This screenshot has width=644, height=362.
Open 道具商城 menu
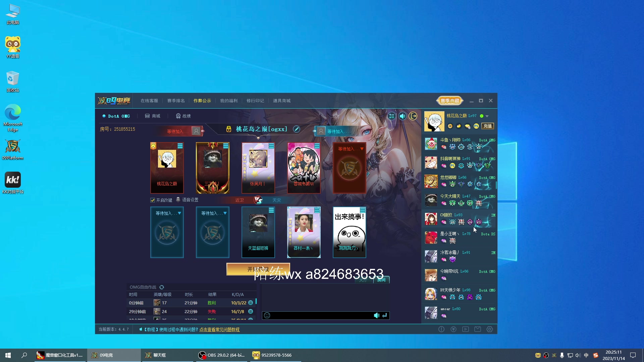(x=282, y=101)
